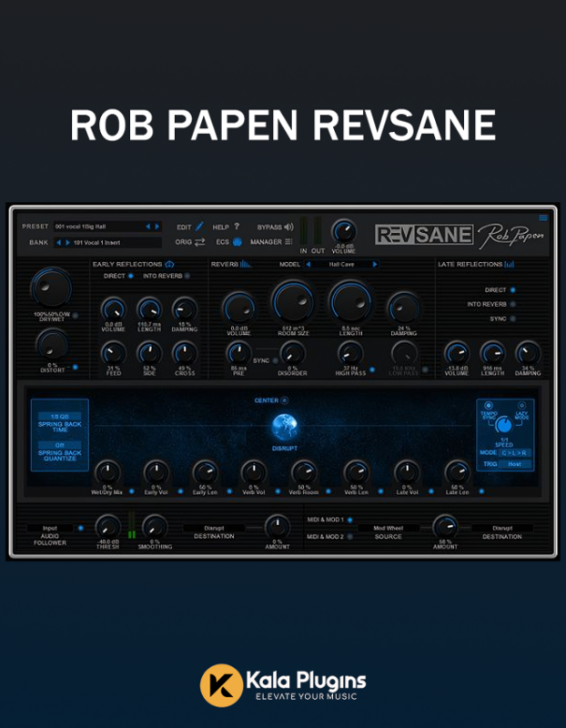
Task: Click the TRIG Host button
Action: [x=514, y=464]
